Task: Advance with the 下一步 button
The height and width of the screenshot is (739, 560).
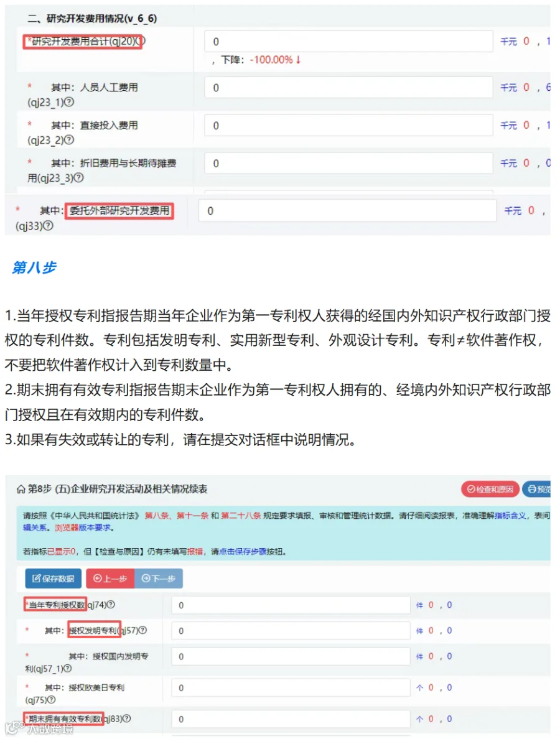Action: (x=159, y=579)
